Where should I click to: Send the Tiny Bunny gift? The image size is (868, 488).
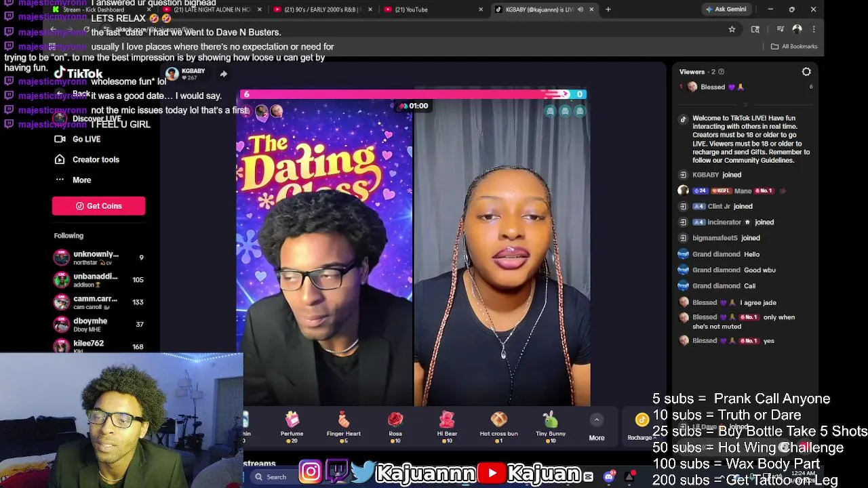pyautogui.click(x=551, y=426)
